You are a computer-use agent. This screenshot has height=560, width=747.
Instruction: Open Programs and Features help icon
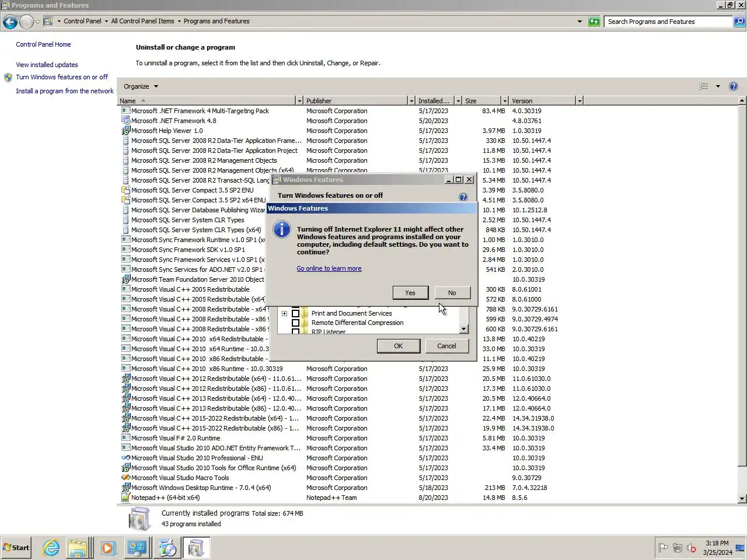tap(734, 86)
